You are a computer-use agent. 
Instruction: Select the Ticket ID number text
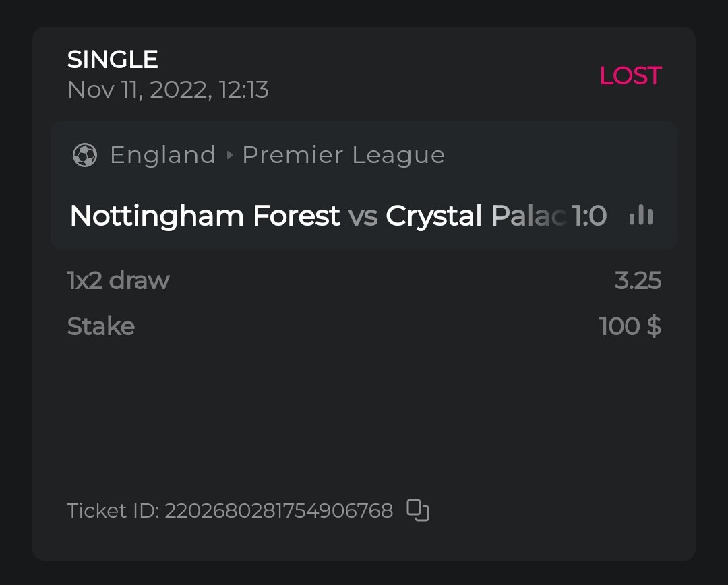[278, 511]
